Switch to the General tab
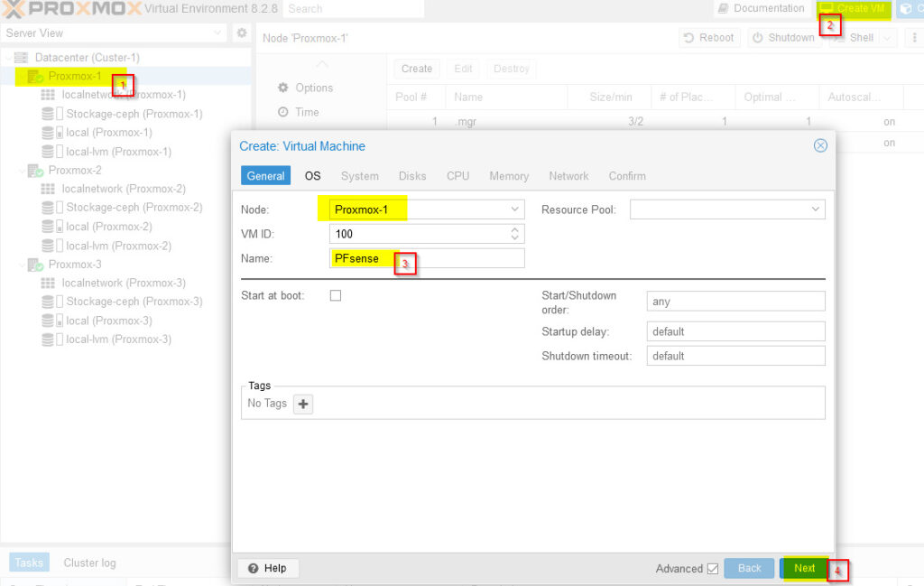The width and height of the screenshot is (924, 586). tap(266, 176)
